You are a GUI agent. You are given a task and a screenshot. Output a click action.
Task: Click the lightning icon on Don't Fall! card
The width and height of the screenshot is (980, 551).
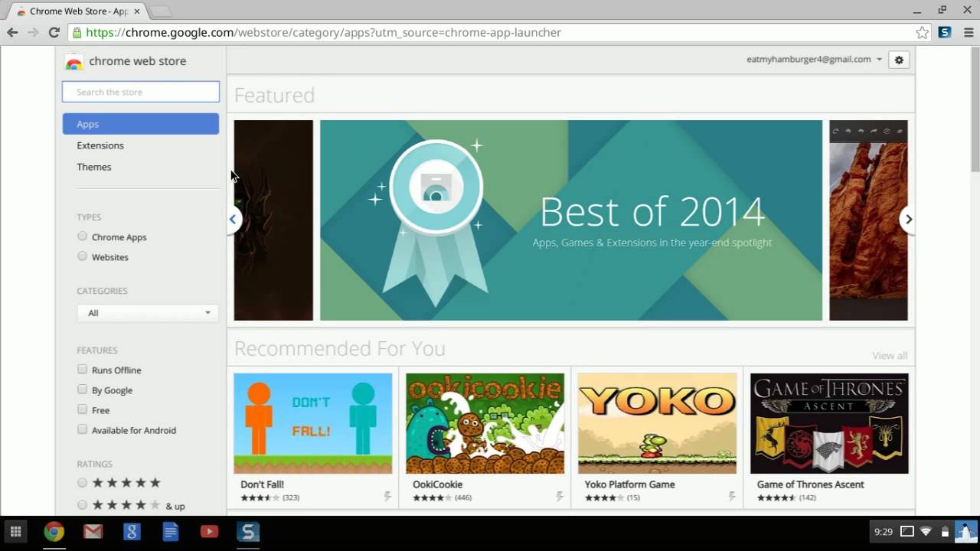[387, 497]
